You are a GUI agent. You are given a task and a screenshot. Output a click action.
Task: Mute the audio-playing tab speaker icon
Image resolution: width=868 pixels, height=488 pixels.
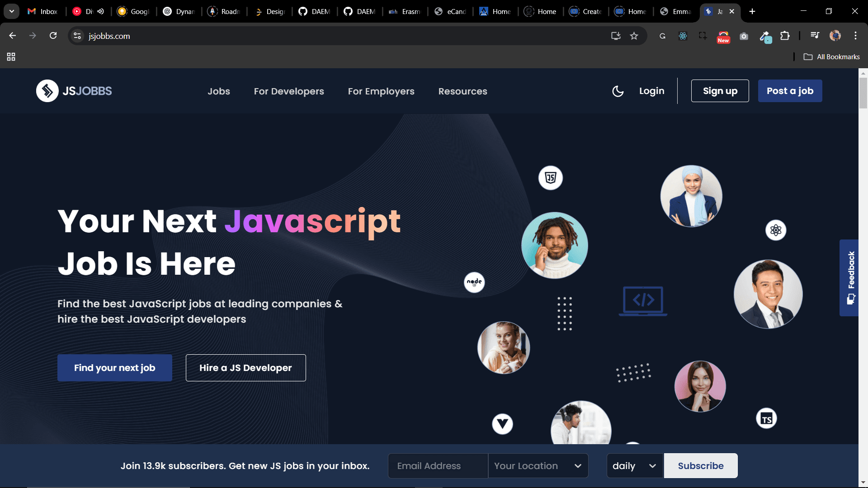click(100, 11)
